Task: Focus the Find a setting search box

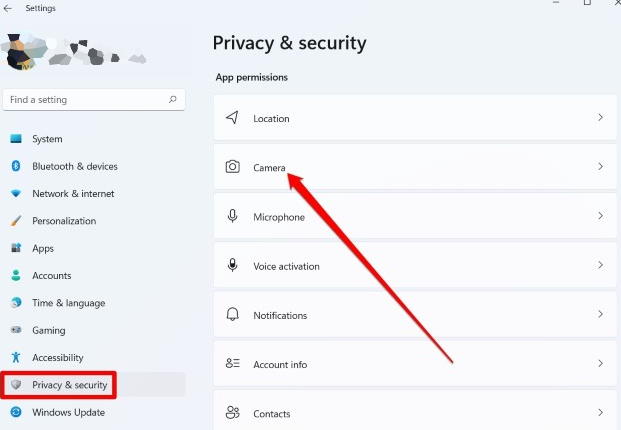Action: (94, 100)
